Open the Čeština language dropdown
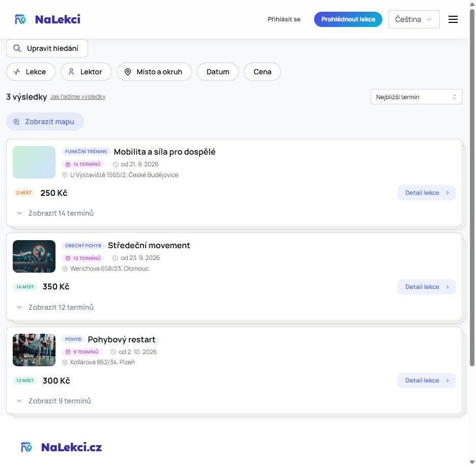This screenshot has height=466, width=476. (x=414, y=19)
